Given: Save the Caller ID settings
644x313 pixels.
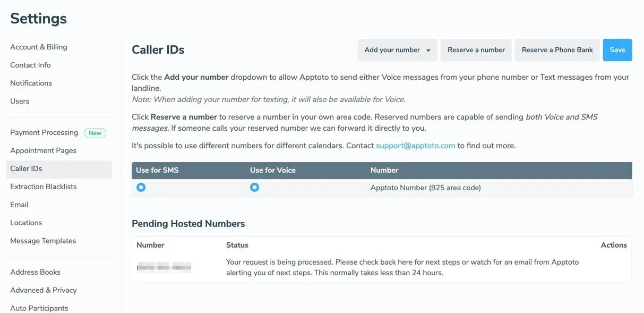Looking at the screenshot, I should tap(617, 49).
